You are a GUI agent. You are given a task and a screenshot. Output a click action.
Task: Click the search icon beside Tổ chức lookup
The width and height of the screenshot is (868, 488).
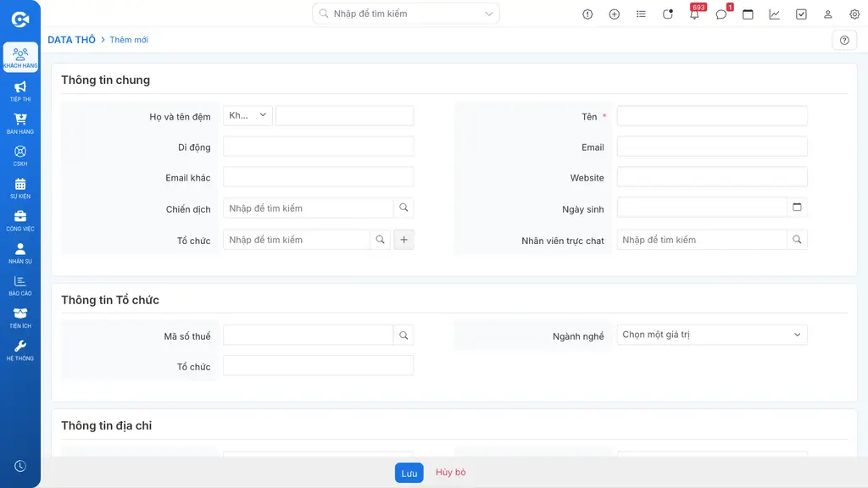pos(381,240)
